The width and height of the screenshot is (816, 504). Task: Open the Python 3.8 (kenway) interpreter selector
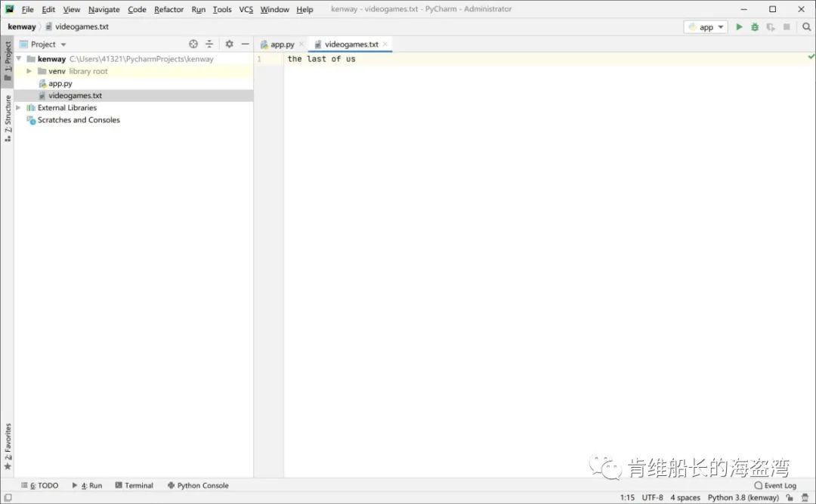743,498
